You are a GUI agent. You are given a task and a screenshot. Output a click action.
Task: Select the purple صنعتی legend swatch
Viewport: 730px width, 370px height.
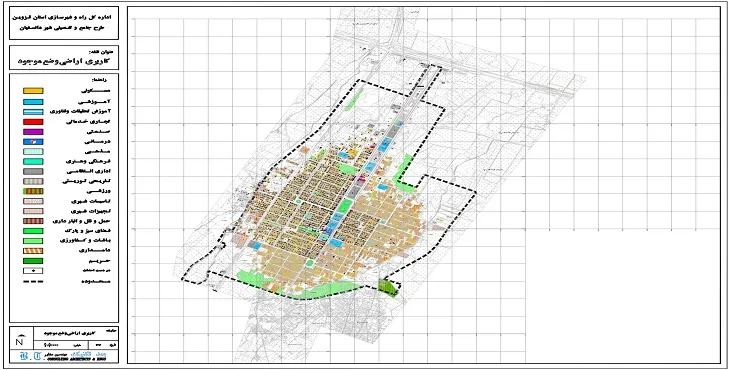[x=33, y=132]
